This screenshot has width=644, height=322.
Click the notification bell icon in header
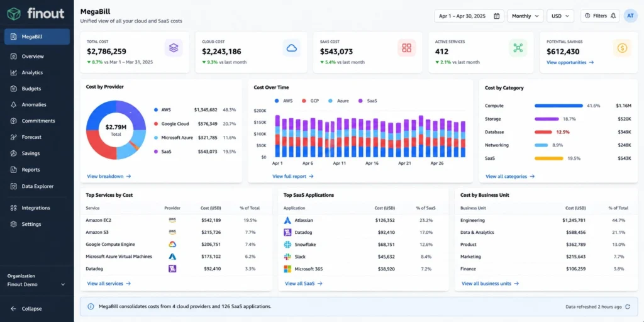click(613, 16)
